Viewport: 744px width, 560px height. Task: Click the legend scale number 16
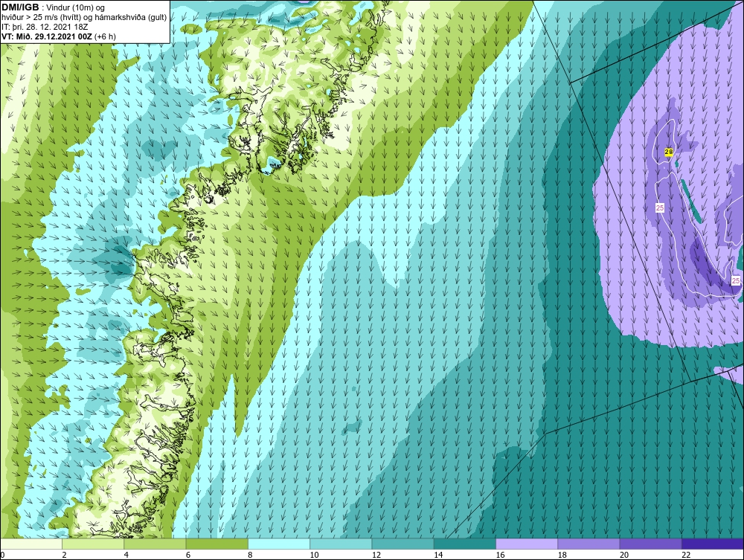500,555
